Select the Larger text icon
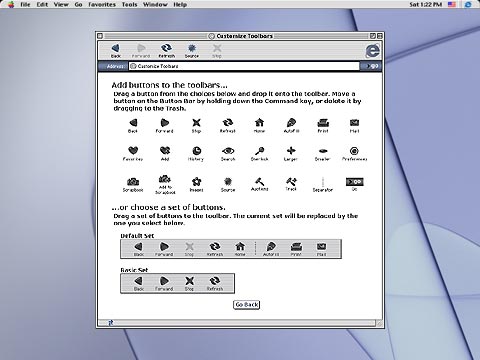The width and height of the screenshot is (480, 360). [291, 154]
